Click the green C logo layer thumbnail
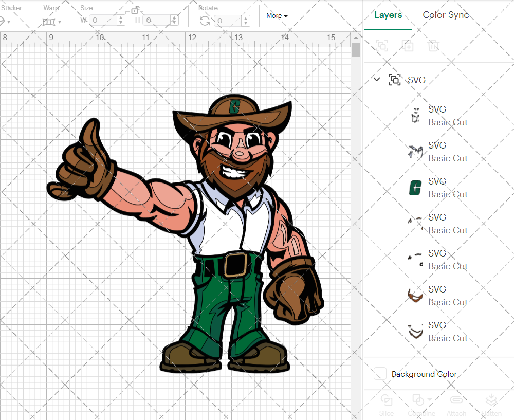514x420 pixels. click(x=415, y=188)
